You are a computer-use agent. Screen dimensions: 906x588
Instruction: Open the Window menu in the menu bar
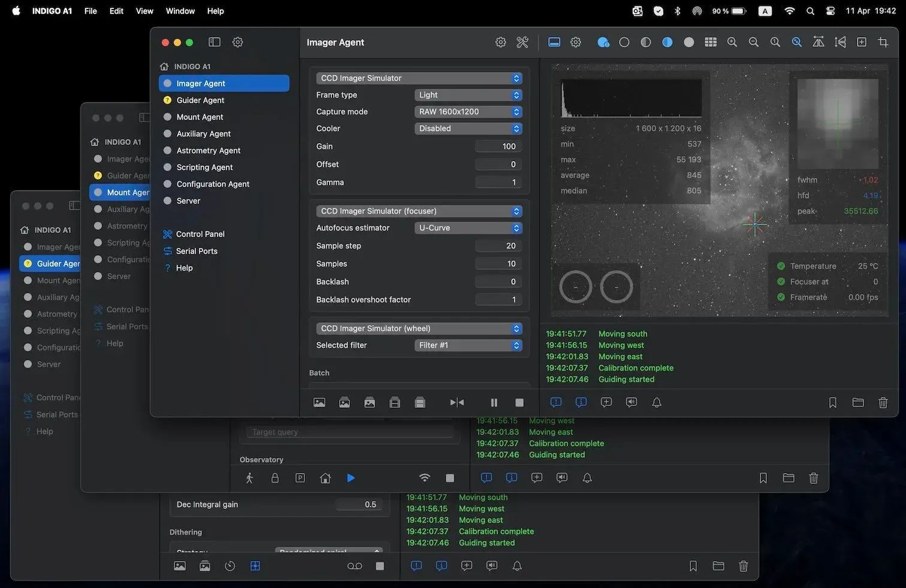(x=180, y=11)
